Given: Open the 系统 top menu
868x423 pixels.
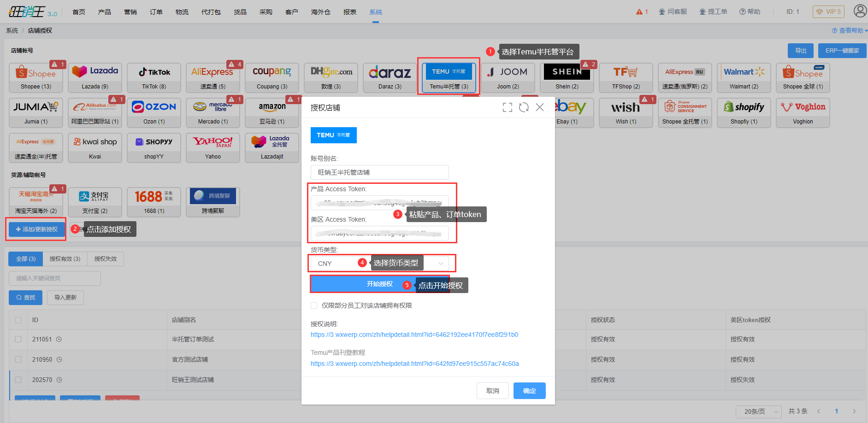Looking at the screenshot, I should pos(376,12).
